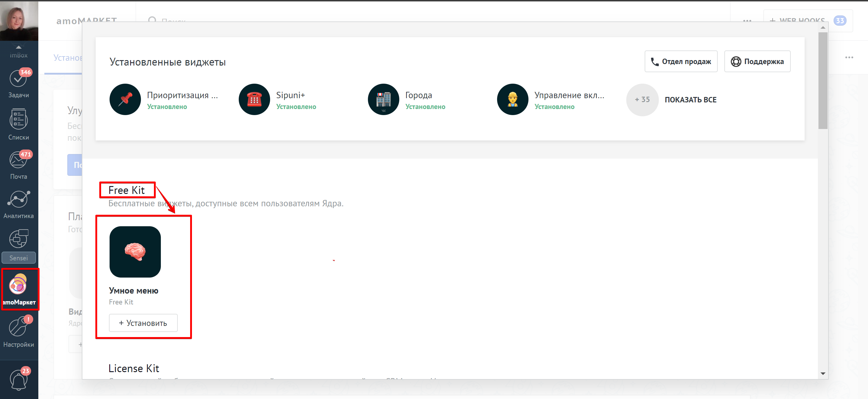Open the three-dots menu at far right
The width and height of the screenshot is (868, 399).
[x=849, y=57]
